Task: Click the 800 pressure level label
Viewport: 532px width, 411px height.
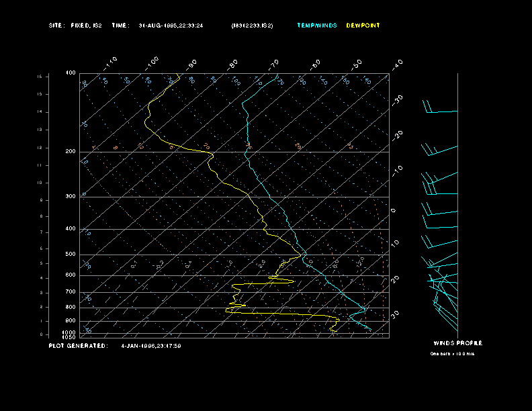Action: click(x=71, y=307)
